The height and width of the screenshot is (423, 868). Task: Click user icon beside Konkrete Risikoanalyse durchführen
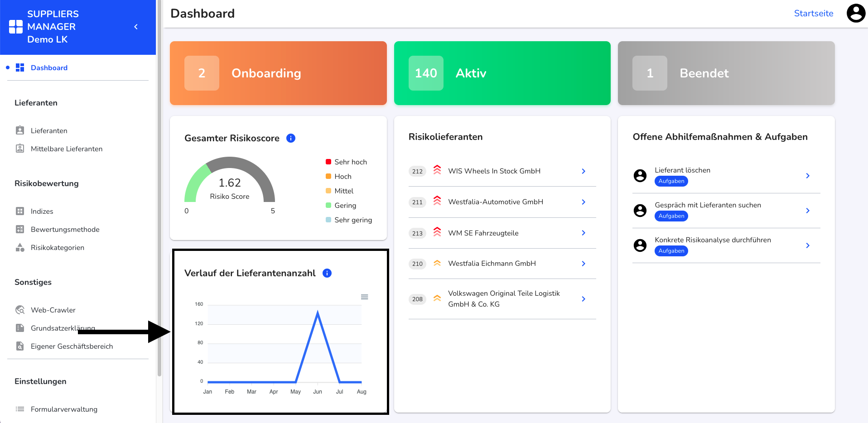[640, 245]
